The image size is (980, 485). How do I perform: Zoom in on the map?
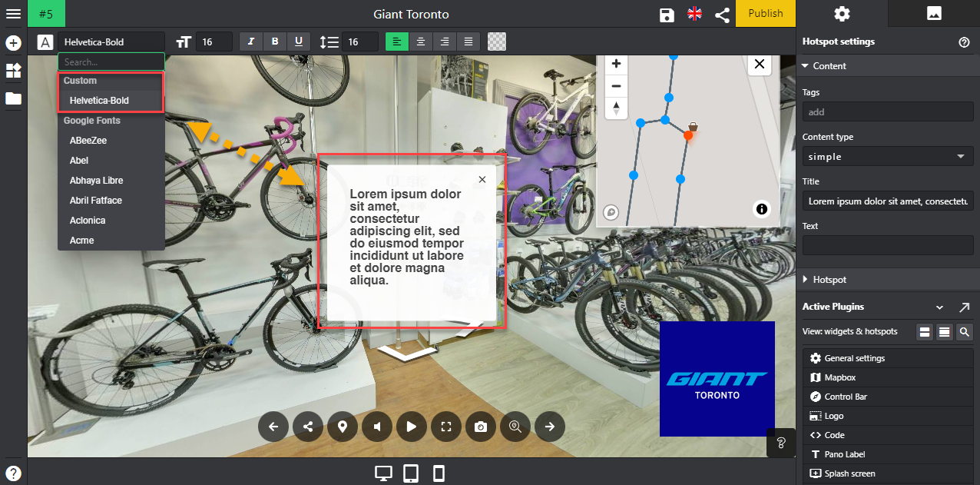pos(616,64)
